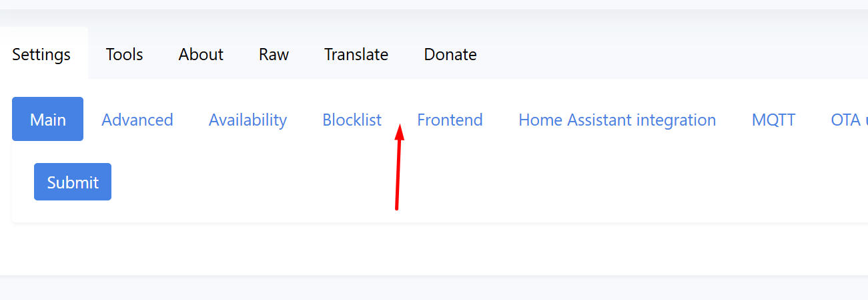Open the Blocklist settings sub-tab
This screenshot has height=300, width=868.
pos(352,120)
